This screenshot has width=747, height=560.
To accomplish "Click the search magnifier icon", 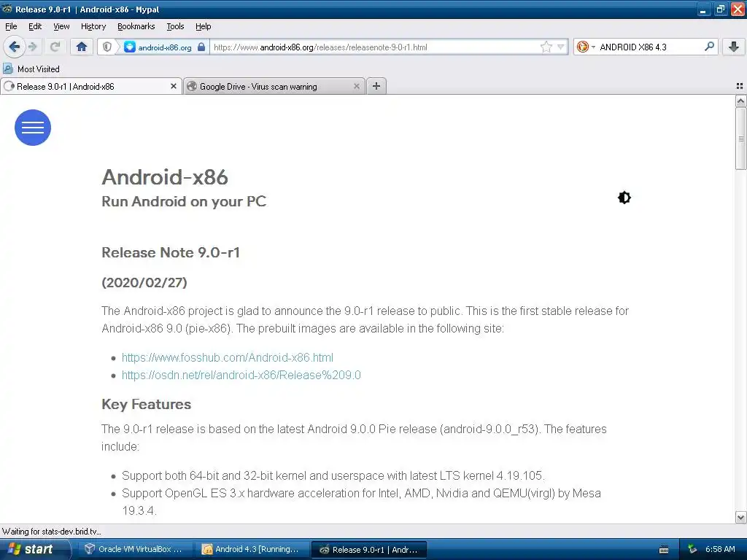I will tap(709, 46).
